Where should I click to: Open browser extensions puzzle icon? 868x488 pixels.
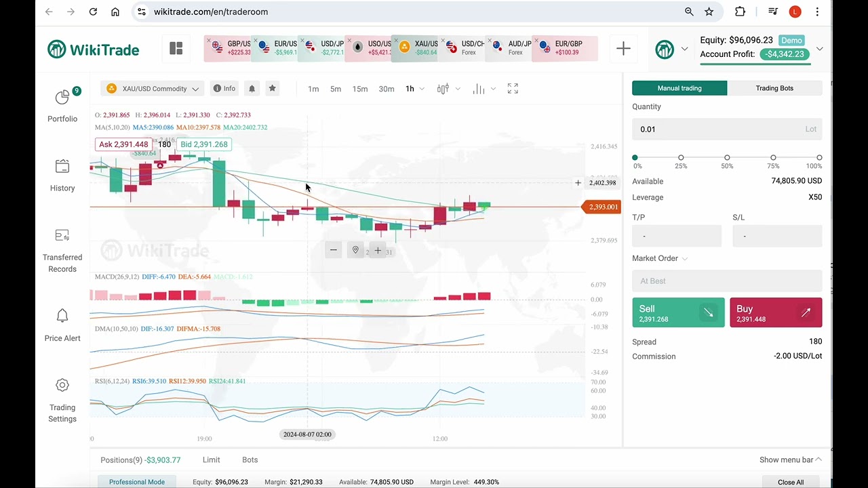pos(740,12)
